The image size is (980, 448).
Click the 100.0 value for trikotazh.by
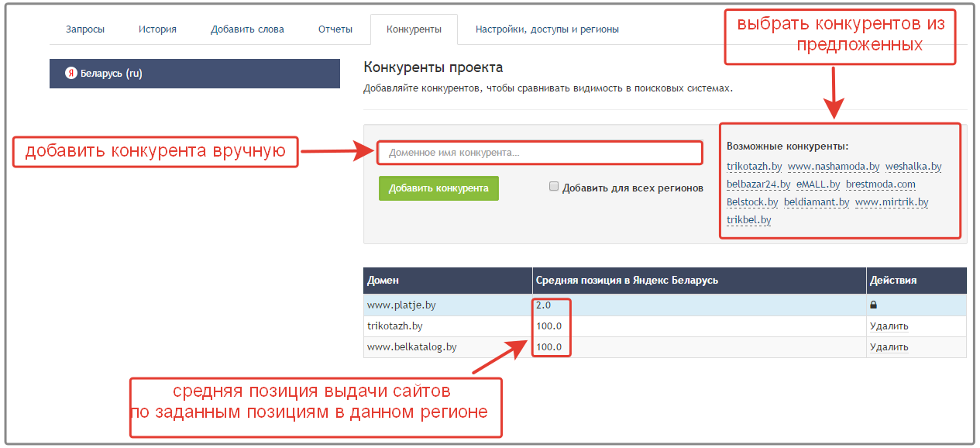548,326
